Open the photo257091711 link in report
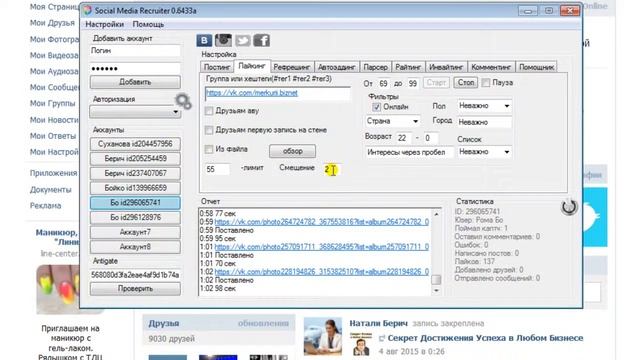 click(x=322, y=247)
